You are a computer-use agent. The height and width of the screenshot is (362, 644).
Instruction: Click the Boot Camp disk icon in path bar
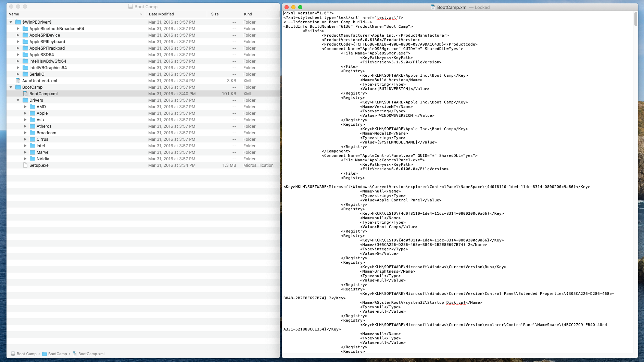coord(13,354)
